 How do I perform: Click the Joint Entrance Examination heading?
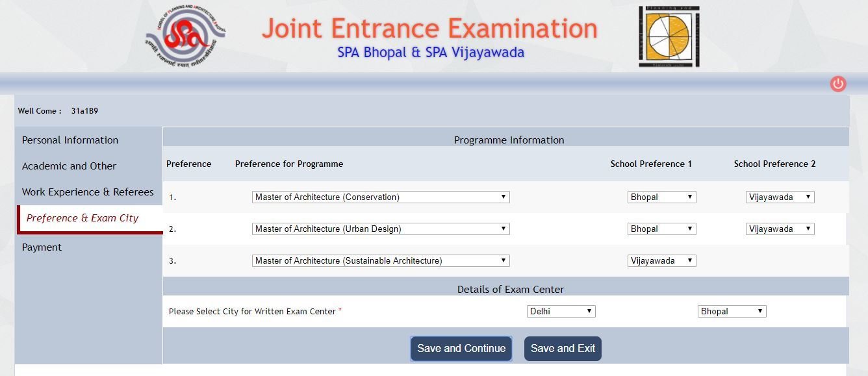429,29
